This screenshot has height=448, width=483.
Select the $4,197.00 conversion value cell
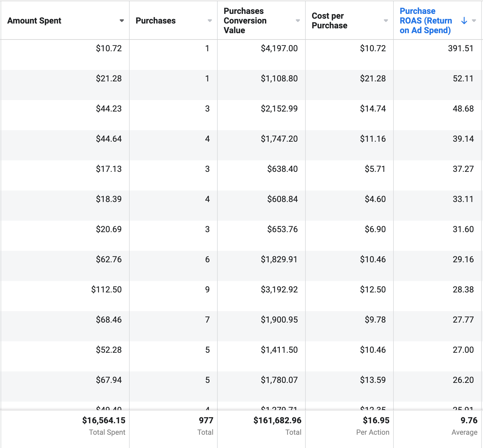279,48
